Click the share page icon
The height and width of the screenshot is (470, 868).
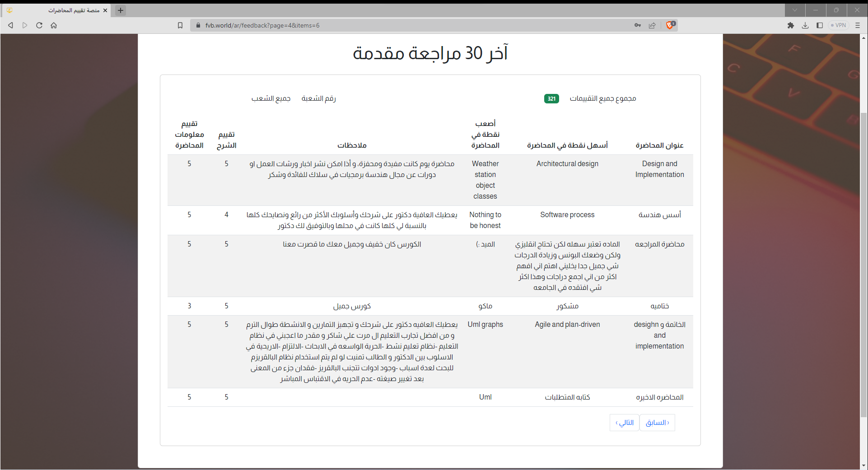[x=652, y=25]
